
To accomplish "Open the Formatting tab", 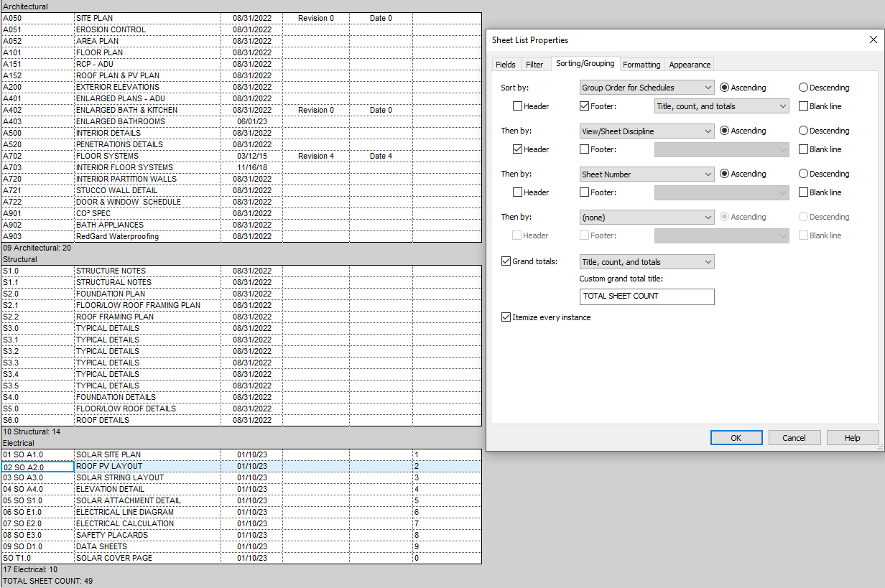I will (641, 64).
